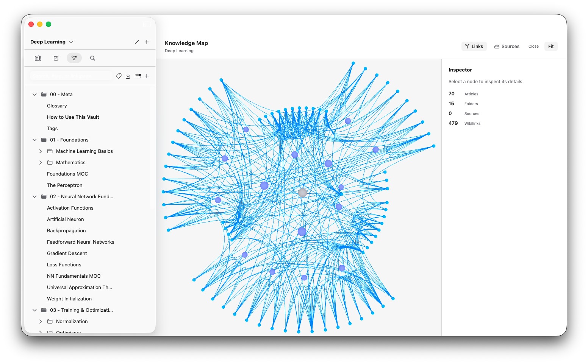Click the plus icon next to new folder icon
The width and height of the screenshot is (588, 364).
(147, 76)
